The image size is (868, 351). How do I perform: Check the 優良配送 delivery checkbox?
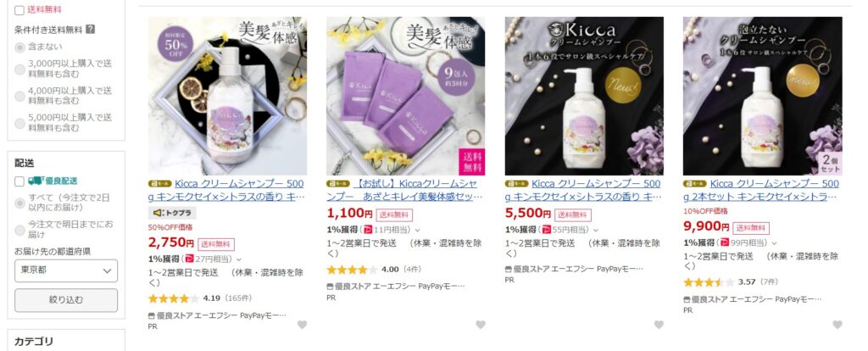(x=19, y=181)
